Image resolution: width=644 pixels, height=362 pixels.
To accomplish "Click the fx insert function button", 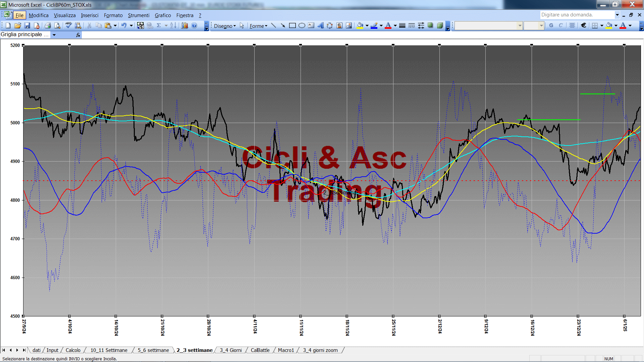I will (x=78, y=35).
